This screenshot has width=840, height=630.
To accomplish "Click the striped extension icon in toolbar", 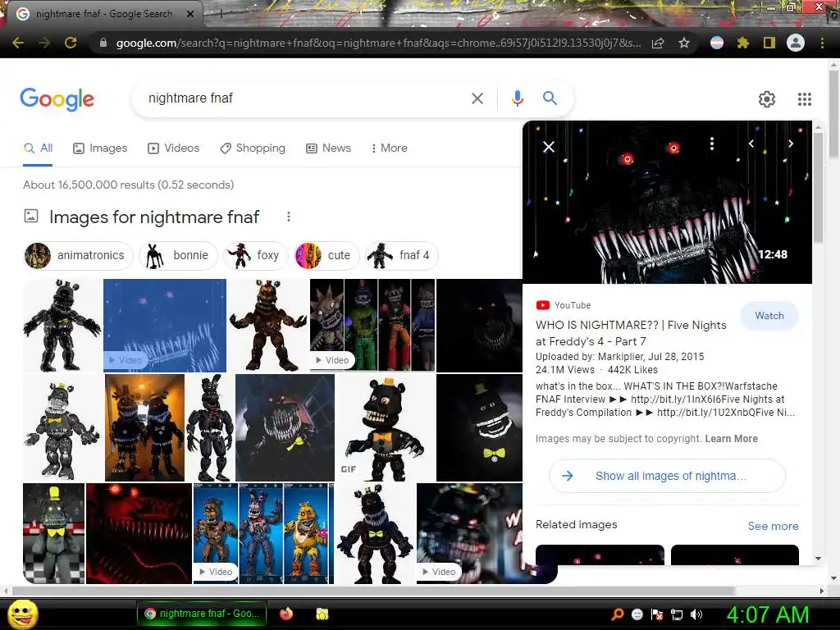I will pos(717,43).
